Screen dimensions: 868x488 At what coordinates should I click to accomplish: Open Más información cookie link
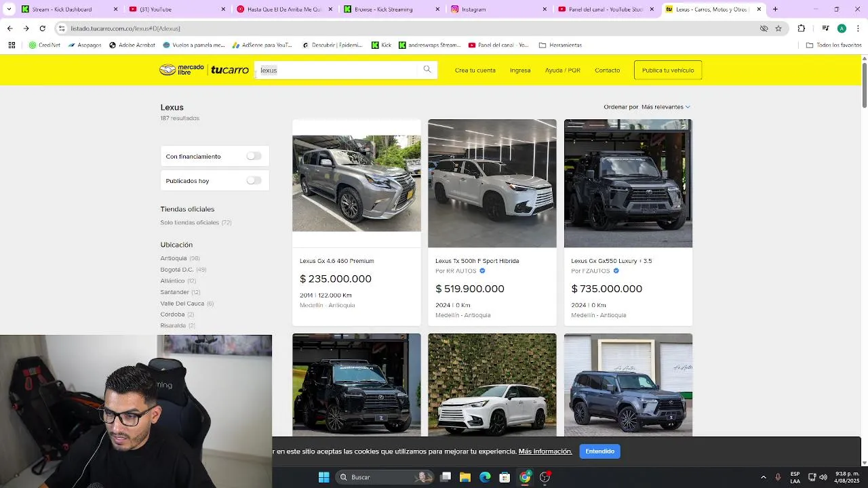pyautogui.click(x=545, y=451)
